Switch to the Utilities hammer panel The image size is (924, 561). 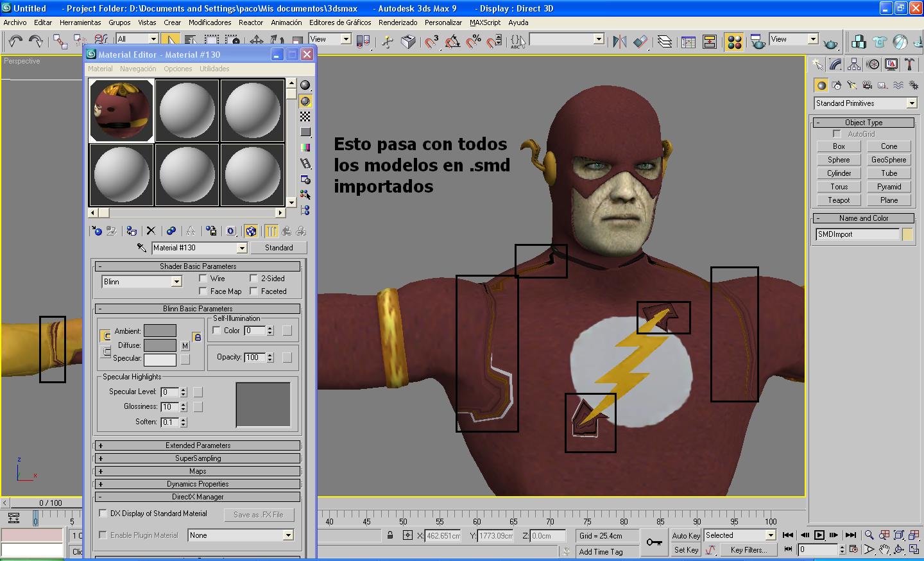tap(909, 64)
